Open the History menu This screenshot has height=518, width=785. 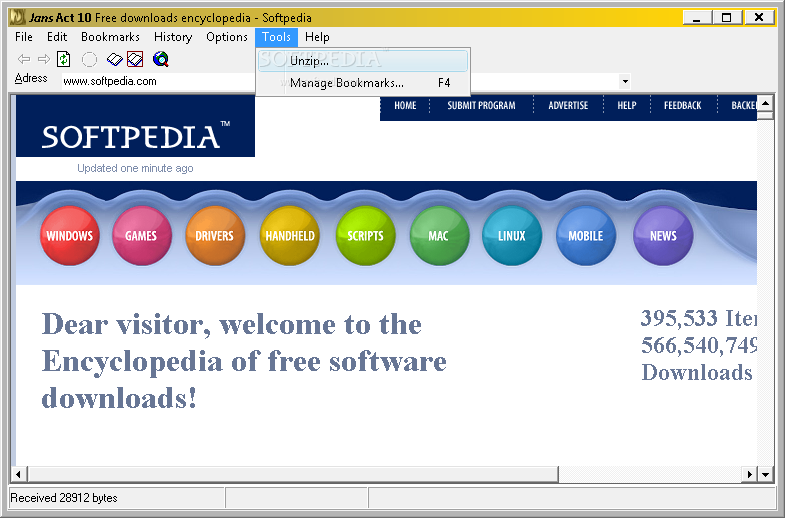173,37
